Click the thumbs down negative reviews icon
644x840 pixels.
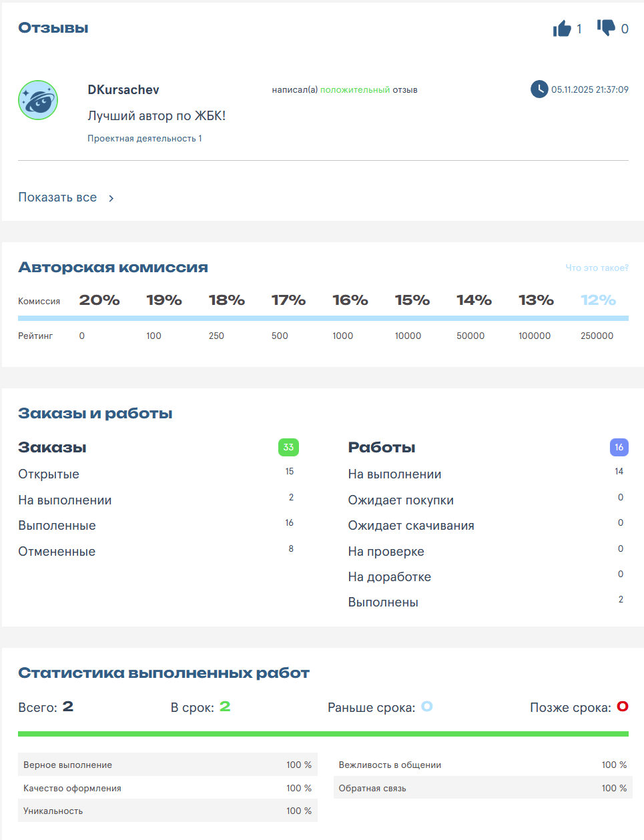point(606,28)
